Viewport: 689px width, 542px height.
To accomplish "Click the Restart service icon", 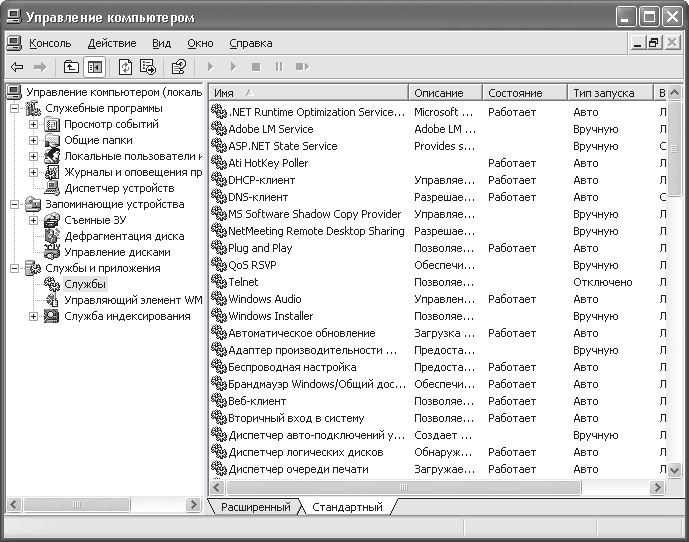I will [x=302, y=67].
